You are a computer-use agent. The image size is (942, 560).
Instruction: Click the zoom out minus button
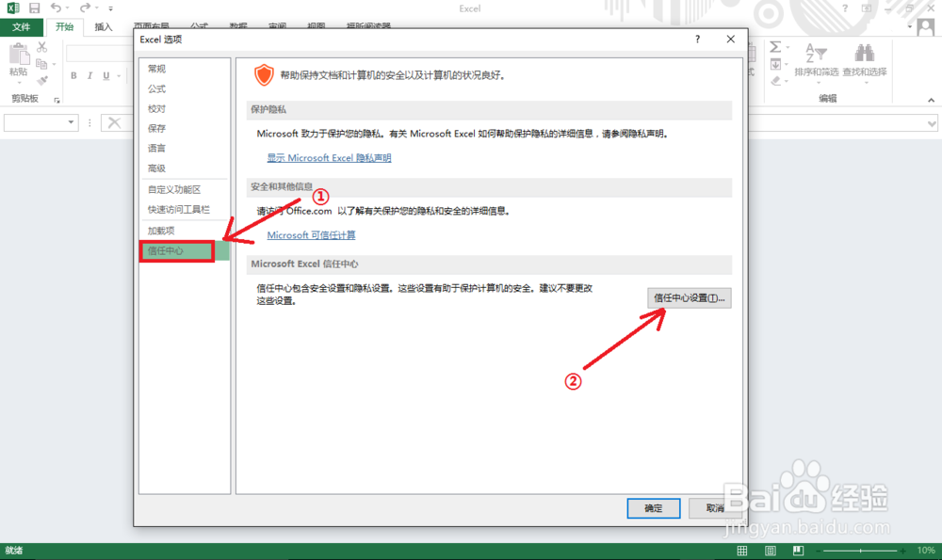click(819, 551)
